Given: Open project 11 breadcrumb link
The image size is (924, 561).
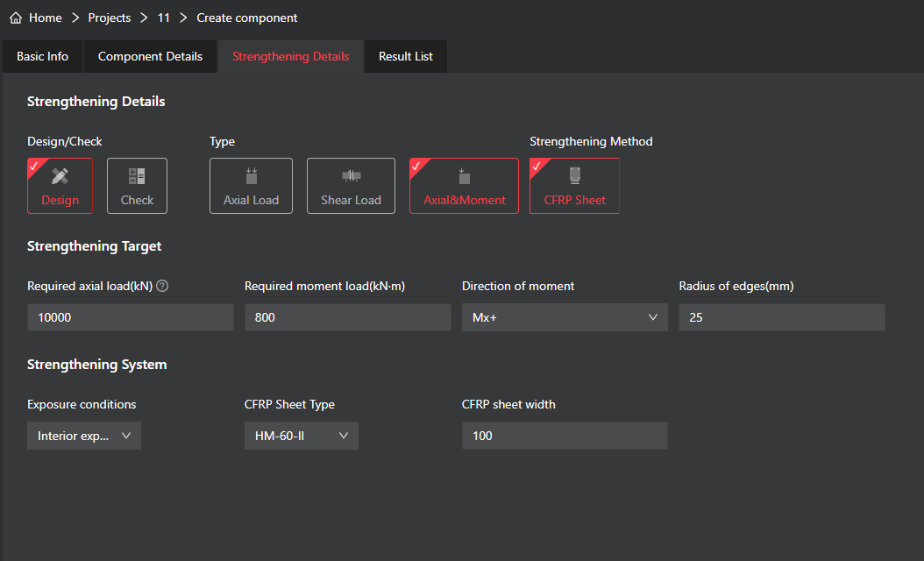Looking at the screenshot, I should [163, 18].
